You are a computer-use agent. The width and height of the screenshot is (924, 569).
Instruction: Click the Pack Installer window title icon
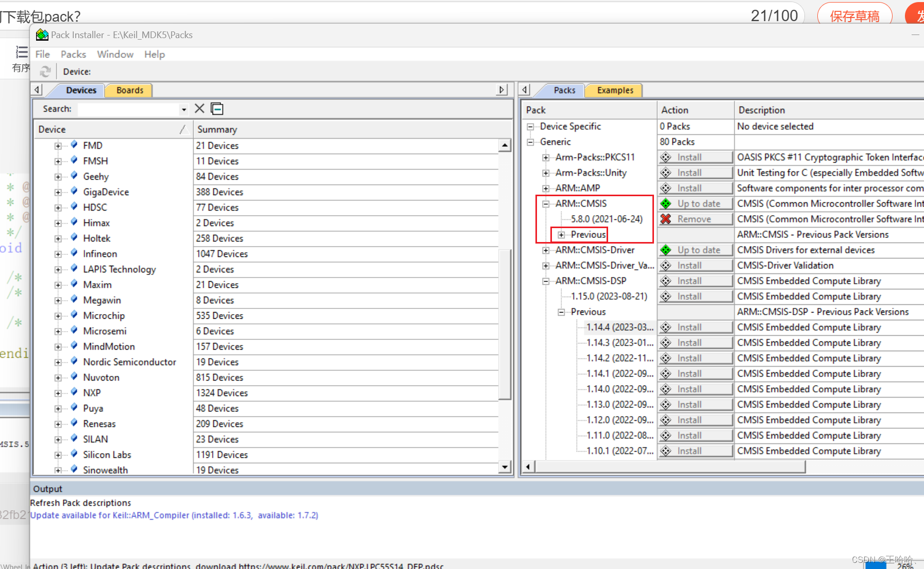[42, 35]
